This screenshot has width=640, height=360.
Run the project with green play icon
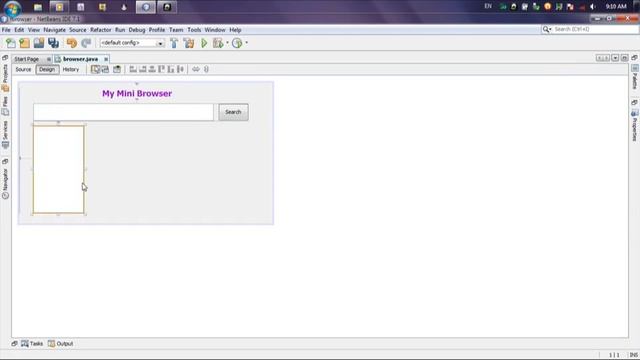coord(204,43)
